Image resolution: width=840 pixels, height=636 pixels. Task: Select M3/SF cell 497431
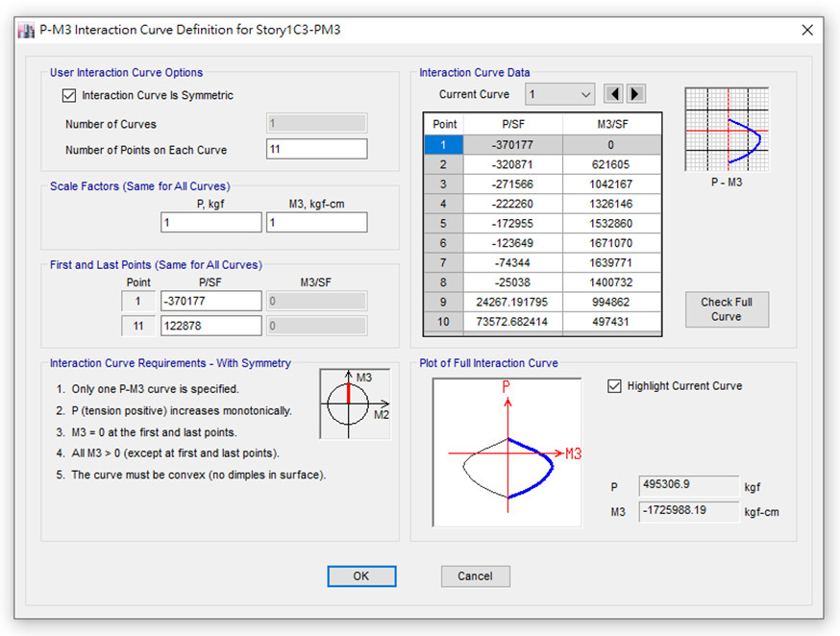click(611, 322)
